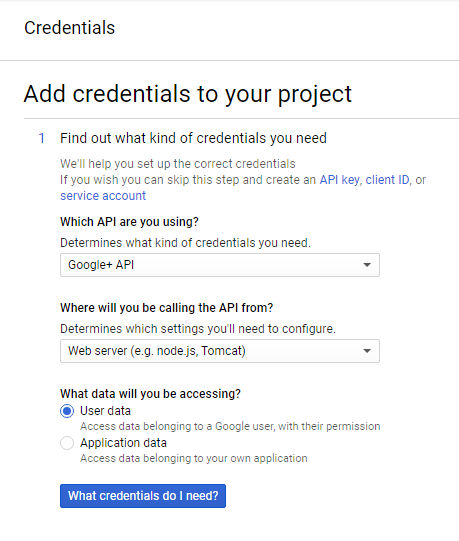Click What data will you be accessing label

point(150,394)
